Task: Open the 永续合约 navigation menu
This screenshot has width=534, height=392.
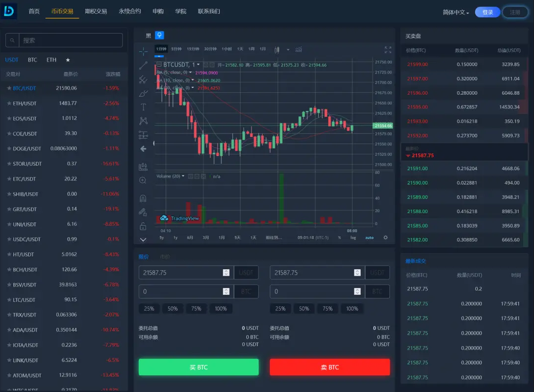Action: [x=130, y=11]
